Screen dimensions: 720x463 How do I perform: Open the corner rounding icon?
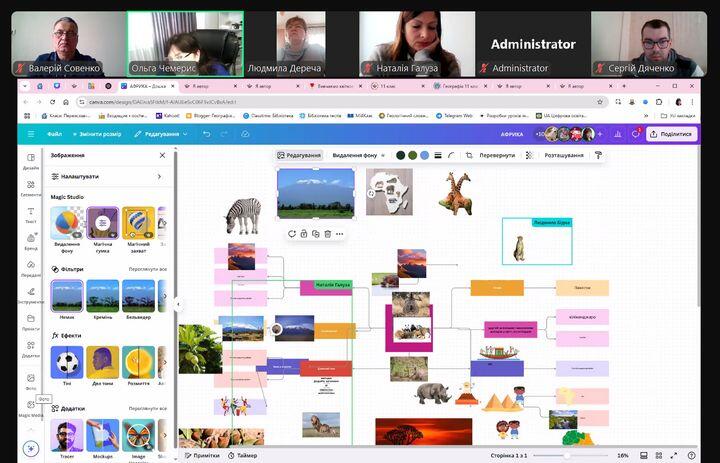pyautogui.click(x=451, y=155)
